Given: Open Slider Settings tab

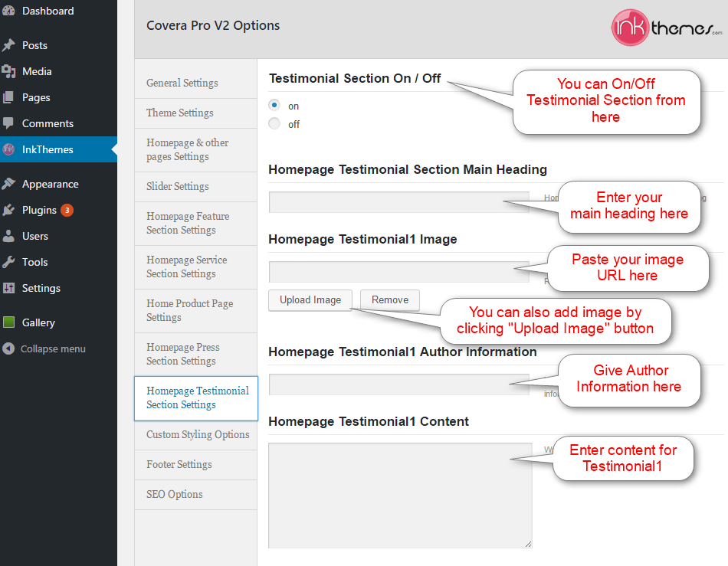Looking at the screenshot, I should [195, 187].
